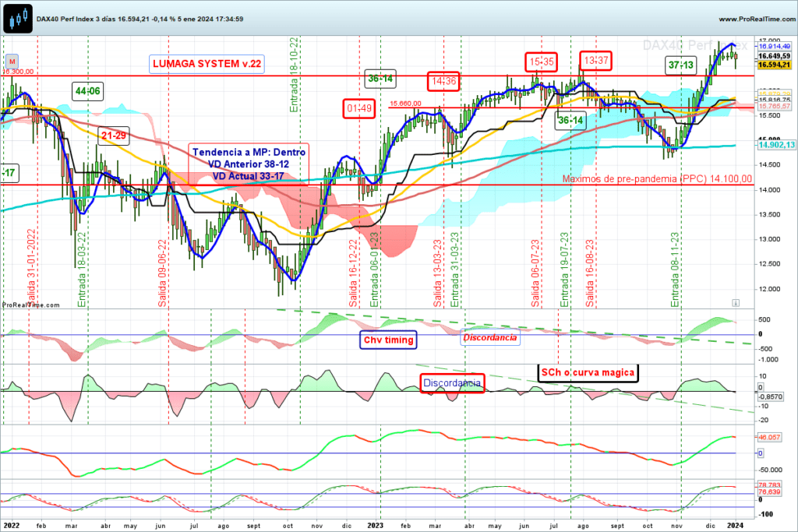Click the 'Entrada 18-03-22' vertical marker label
Image resolution: width=798 pixels, height=532 pixels.
(81, 270)
